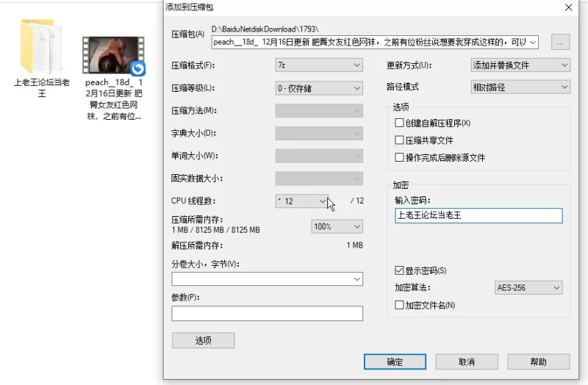Image resolution: width=588 pixels, height=385 pixels.
Task: Confirm with the 确定 button
Action: pyautogui.click(x=395, y=361)
